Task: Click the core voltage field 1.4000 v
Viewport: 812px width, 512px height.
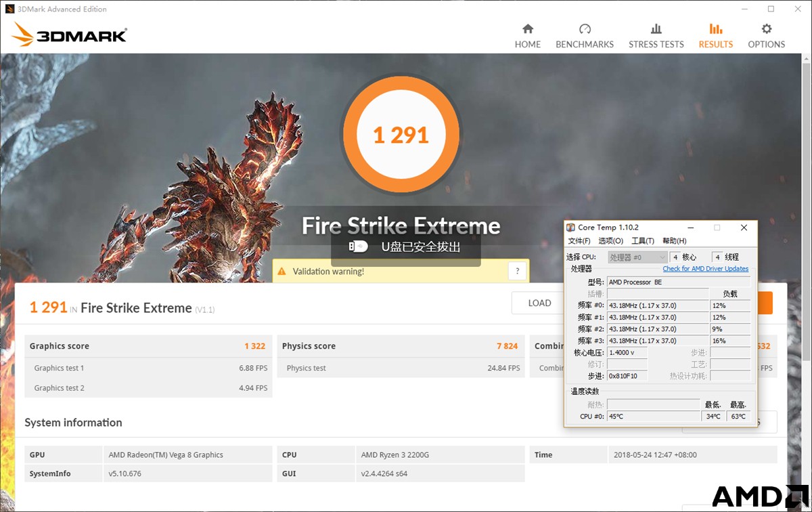Action: pos(627,353)
